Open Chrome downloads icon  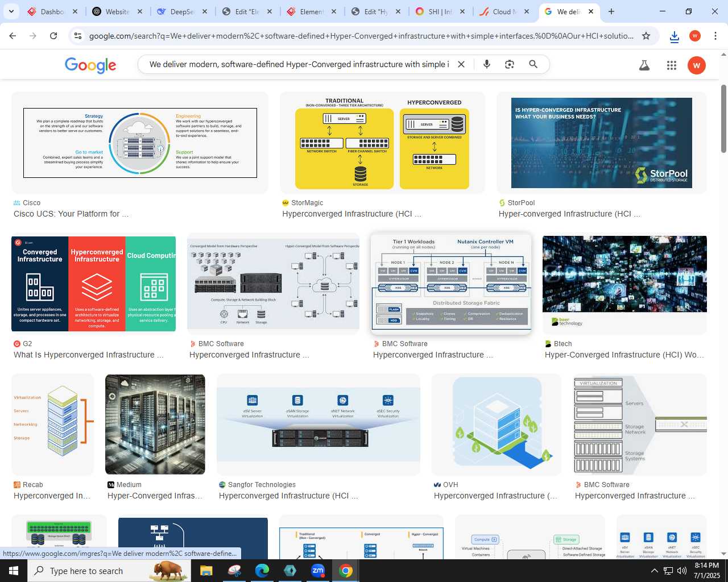[675, 36]
